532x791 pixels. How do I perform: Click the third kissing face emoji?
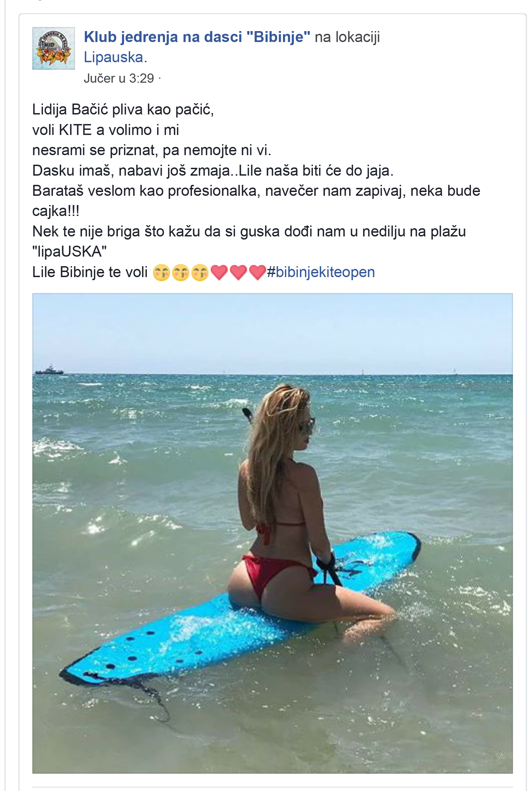(200, 273)
